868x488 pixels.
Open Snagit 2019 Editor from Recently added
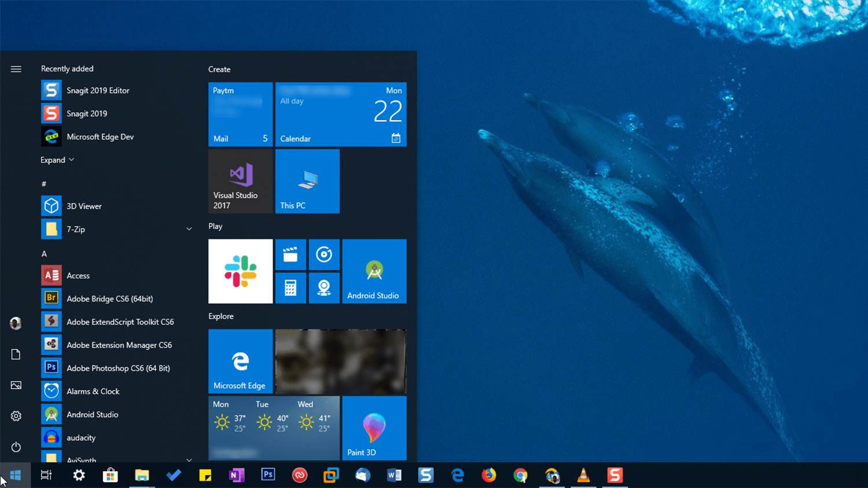click(x=97, y=90)
